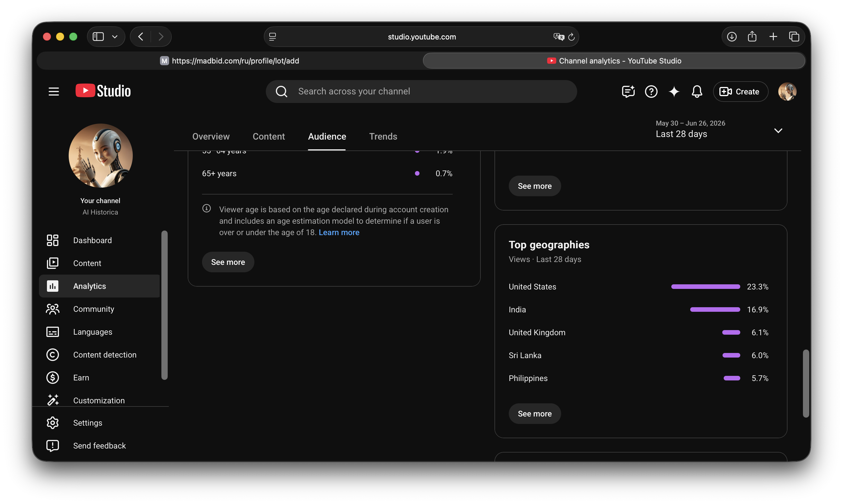Click See more under viewer age card
Viewport: 843px width, 504px height.
[228, 262]
